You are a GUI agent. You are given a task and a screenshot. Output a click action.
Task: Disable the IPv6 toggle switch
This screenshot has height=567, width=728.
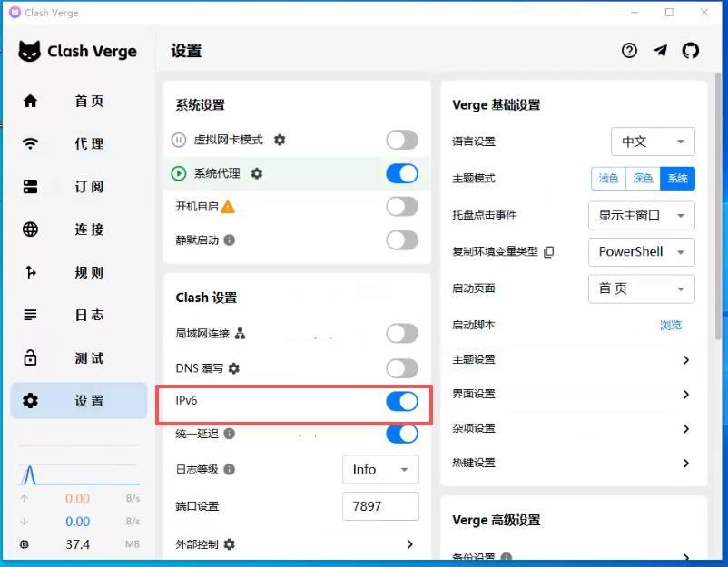[x=402, y=401]
